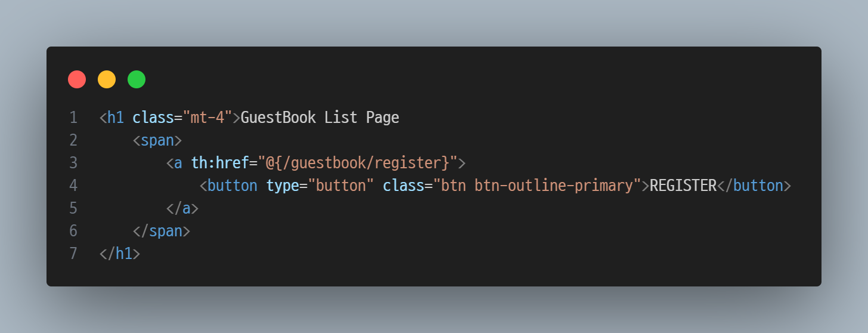
Task: Click the opening h1 tag name
Action: tap(116, 118)
